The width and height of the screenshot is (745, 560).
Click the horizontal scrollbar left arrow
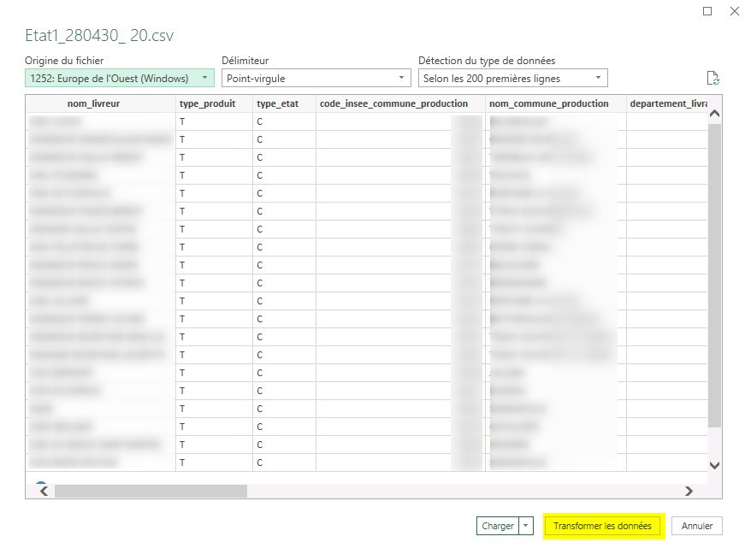pyautogui.click(x=44, y=492)
